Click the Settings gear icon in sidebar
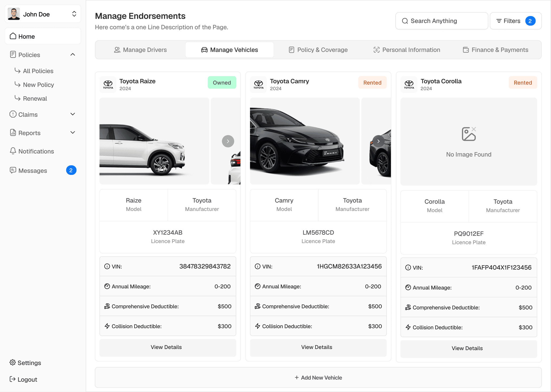This screenshot has width=551, height=392. pos(13,362)
